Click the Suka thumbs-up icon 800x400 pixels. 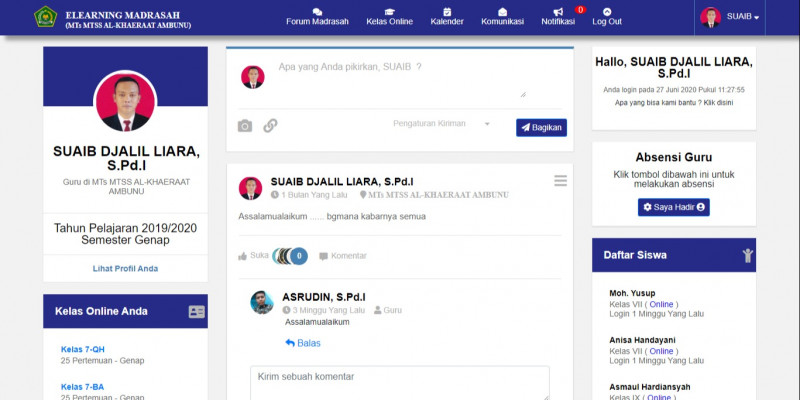pyautogui.click(x=243, y=256)
